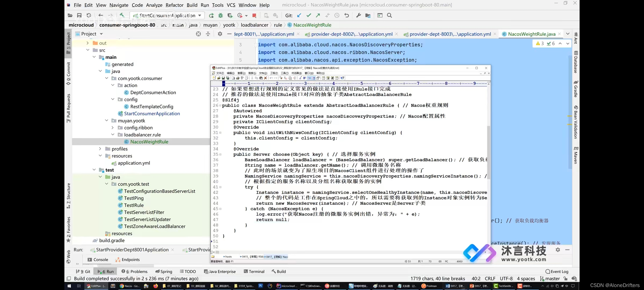The height and width of the screenshot is (290, 644).
Task: Click Git commit checkmark icon
Action: coord(309,15)
